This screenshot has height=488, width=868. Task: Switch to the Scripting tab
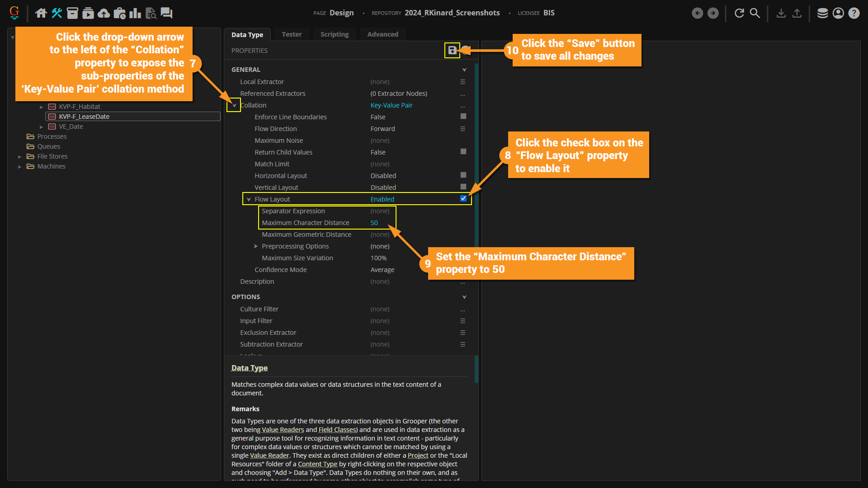334,34
